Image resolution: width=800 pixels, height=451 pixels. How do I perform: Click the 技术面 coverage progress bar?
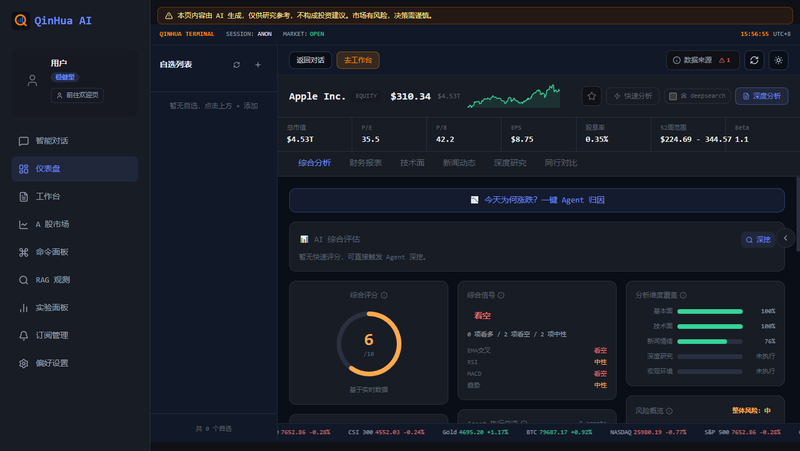pos(710,327)
